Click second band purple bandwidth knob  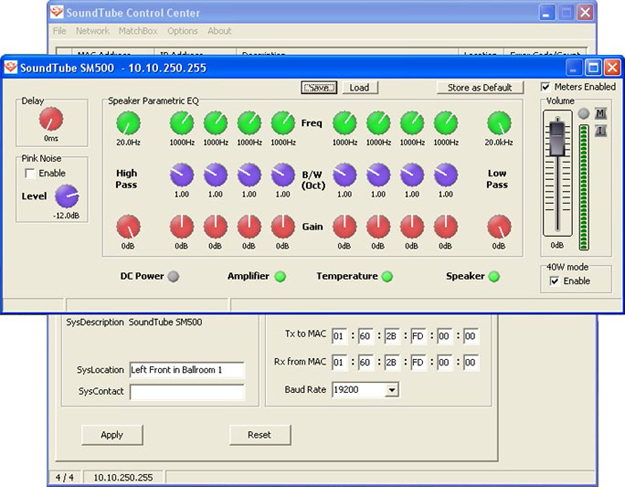(x=216, y=175)
